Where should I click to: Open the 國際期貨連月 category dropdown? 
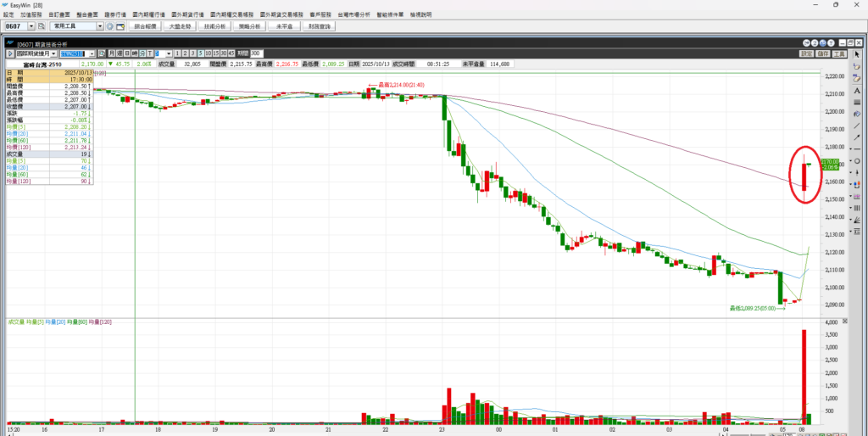pos(53,53)
